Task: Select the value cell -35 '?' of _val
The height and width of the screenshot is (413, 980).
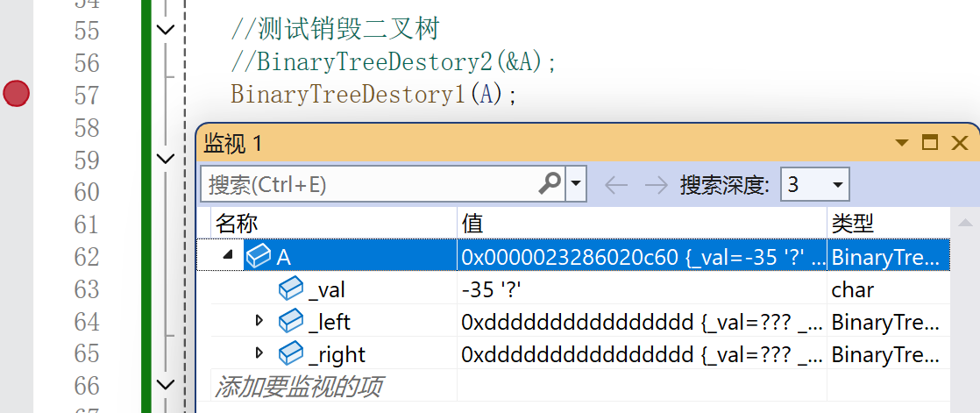Action: click(x=642, y=289)
